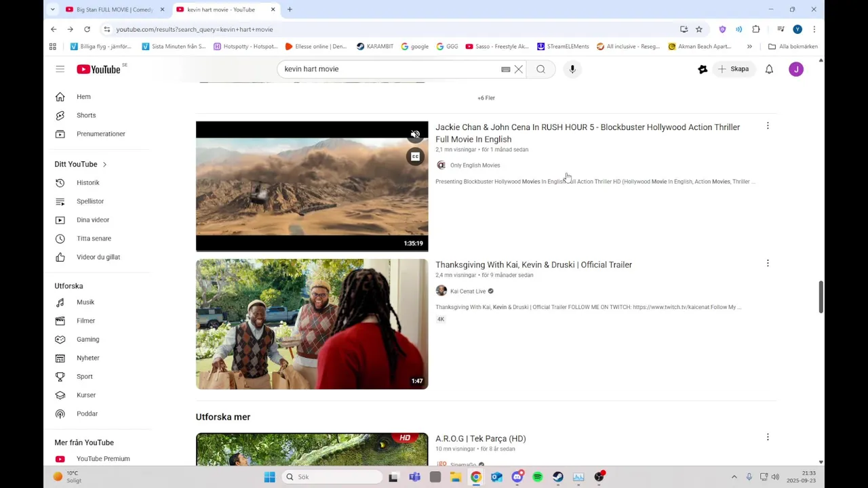Reload the page
868x488 pixels.
87,29
